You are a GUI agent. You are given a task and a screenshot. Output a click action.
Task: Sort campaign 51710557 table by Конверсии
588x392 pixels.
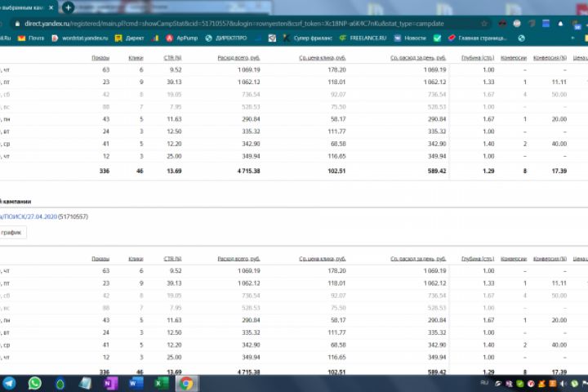pyautogui.click(x=514, y=259)
